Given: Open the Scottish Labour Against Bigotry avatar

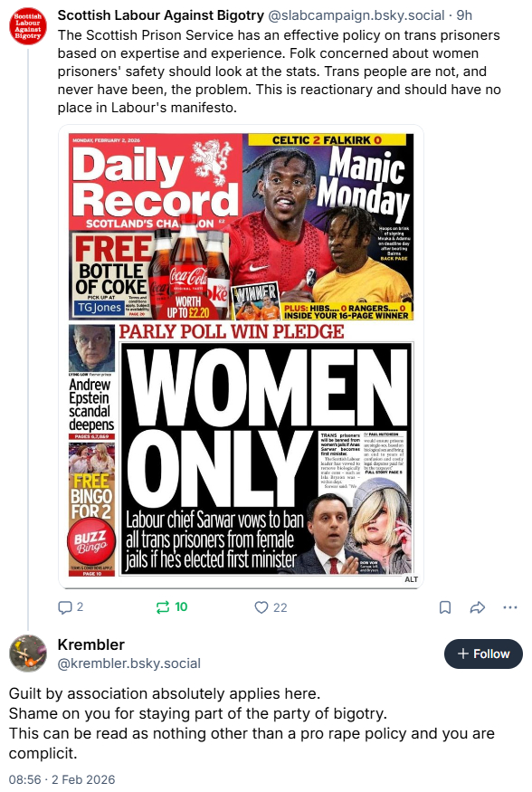Looking at the screenshot, I should tap(28, 25).
